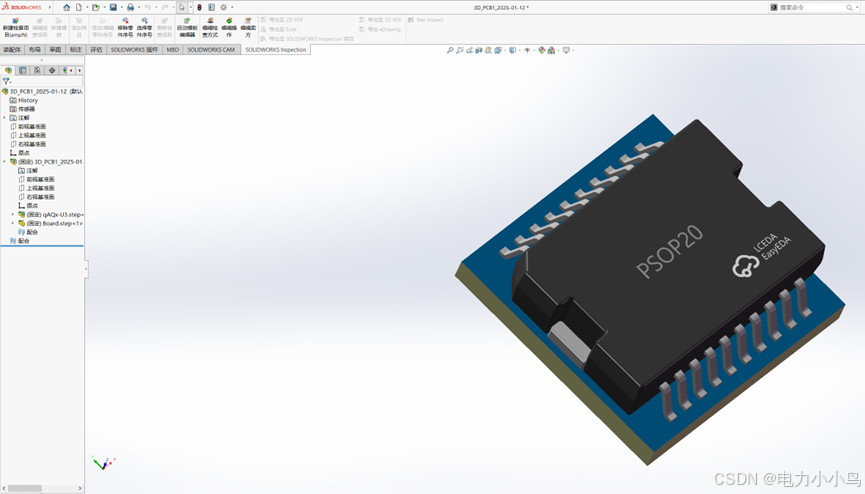
Task: Click the Select Balloon (选择零件序号) tool
Action: 145,27
